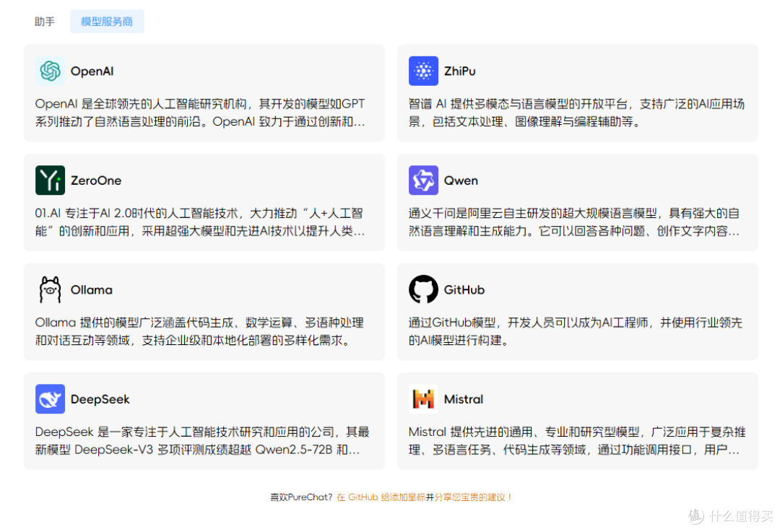Click OpenAI description about GPT 系列
Image resolution: width=780 pixels, height=532 pixels.
tap(200, 113)
